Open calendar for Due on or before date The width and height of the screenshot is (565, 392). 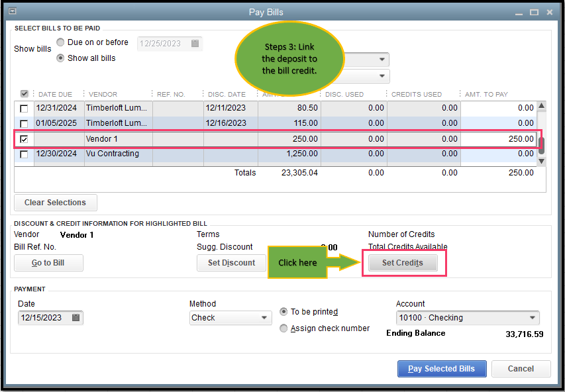(x=195, y=44)
